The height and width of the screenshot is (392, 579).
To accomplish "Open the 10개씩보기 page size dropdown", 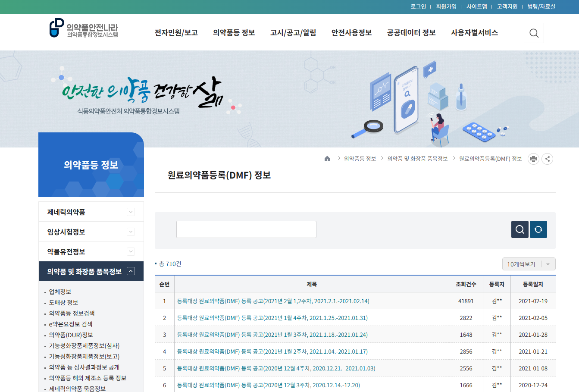I will pyautogui.click(x=529, y=264).
